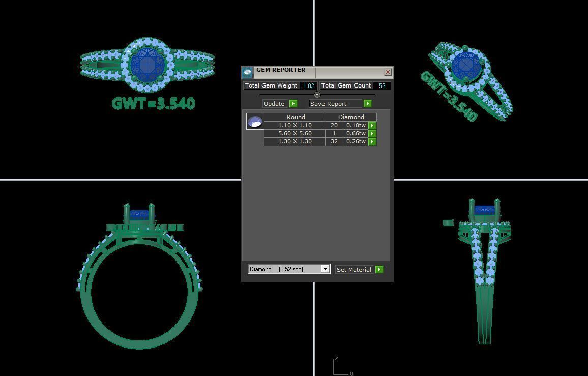Select the blue center stone in top-view ring
The image size is (588, 376).
pyautogui.click(x=148, y=65)
